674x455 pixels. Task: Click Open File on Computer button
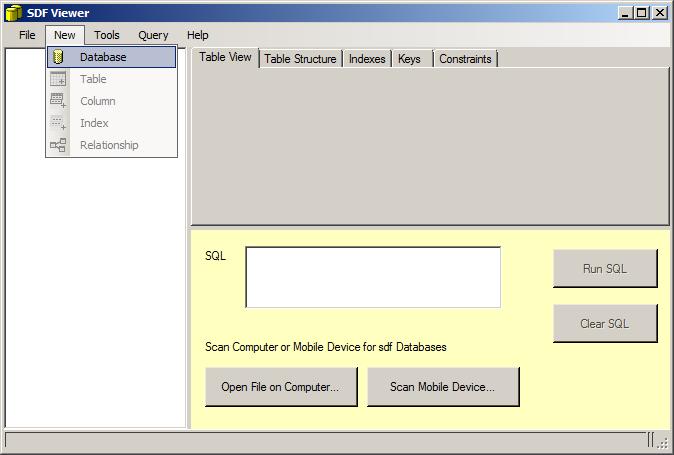[281, 387]
